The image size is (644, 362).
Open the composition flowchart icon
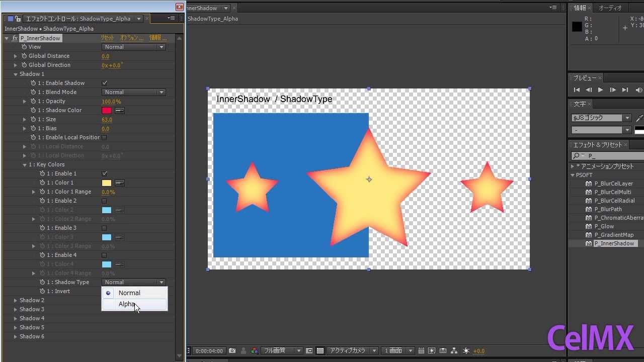[454, 351]
